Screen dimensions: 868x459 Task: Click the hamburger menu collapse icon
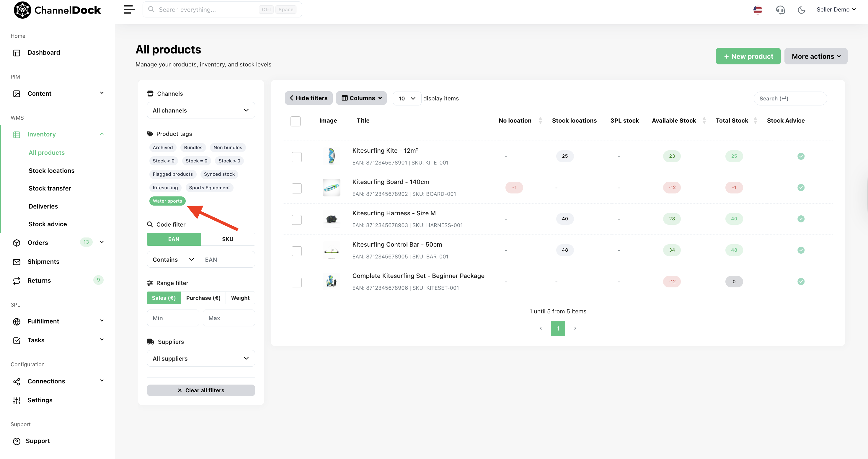pyautogui.click(x=129, y=9)
